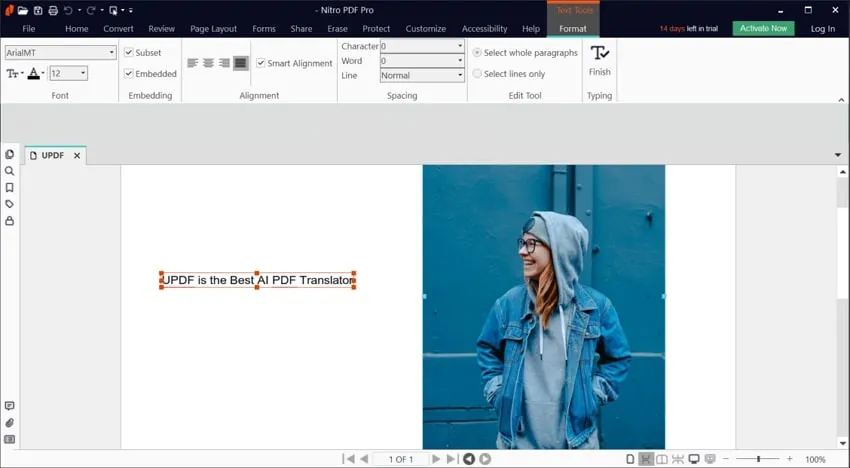The width and height of the screenshot is (850, 468).
Task: Click the zoom slider handle
Action: click(x=758, y=459)
